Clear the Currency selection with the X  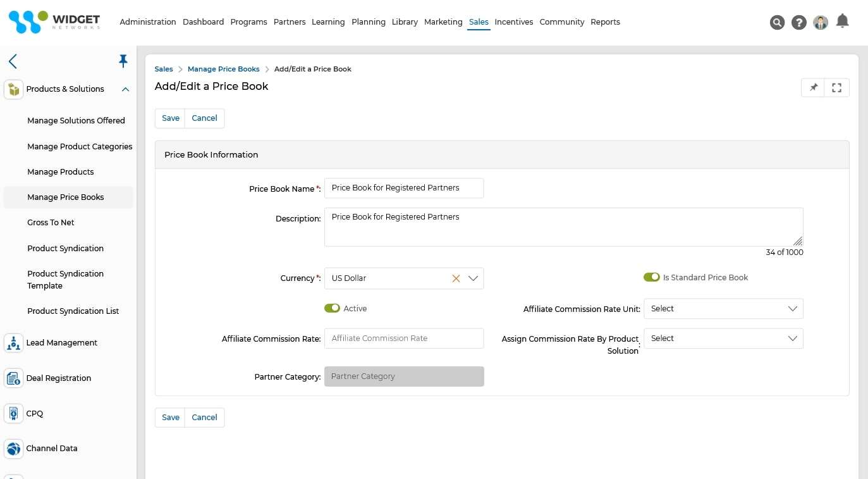pyautogui.click(x=456, y=278)
